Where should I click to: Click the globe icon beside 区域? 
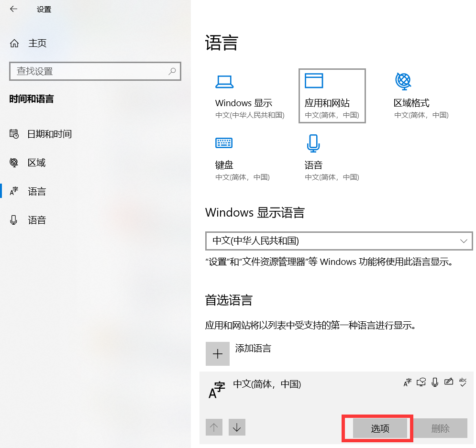point(14,163)
